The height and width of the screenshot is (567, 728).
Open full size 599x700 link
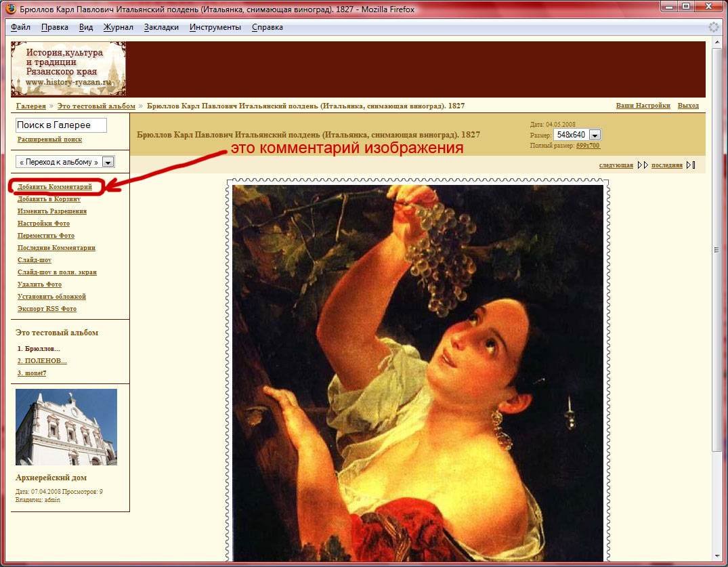[x=588, y=146]
